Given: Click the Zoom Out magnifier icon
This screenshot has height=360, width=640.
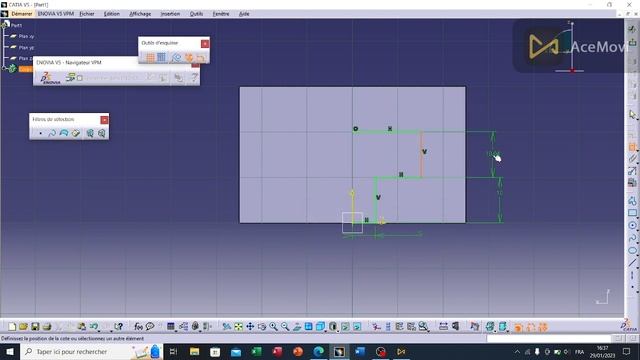Looking at the screenshot, I should [x=285, y=327].
